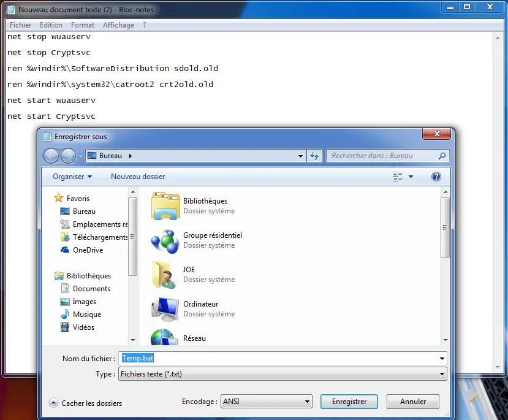Open the Type dropdown Fichiers texte
Image resolution: width=508 pixels, height=420 pixels.
[x=282, y=374]
